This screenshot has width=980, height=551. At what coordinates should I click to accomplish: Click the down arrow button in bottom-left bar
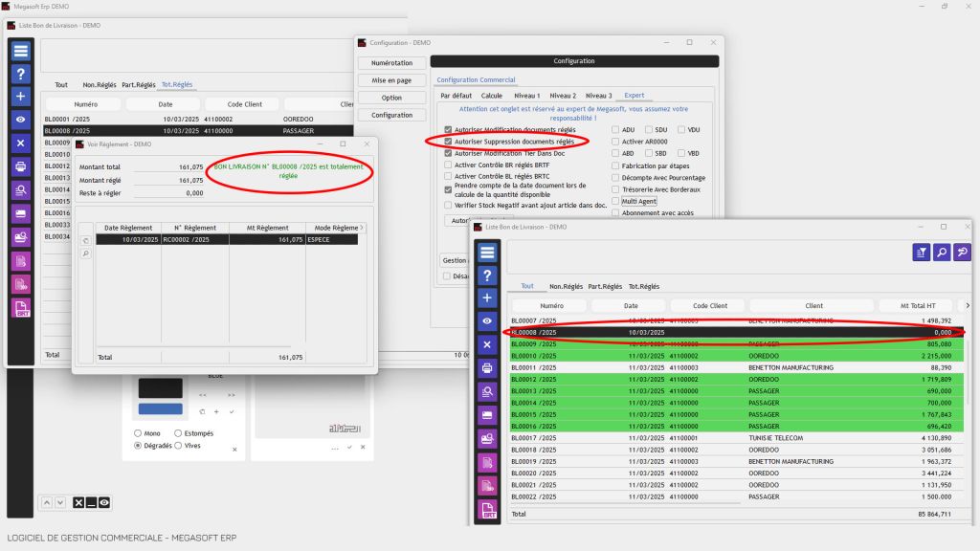point(60,502)
